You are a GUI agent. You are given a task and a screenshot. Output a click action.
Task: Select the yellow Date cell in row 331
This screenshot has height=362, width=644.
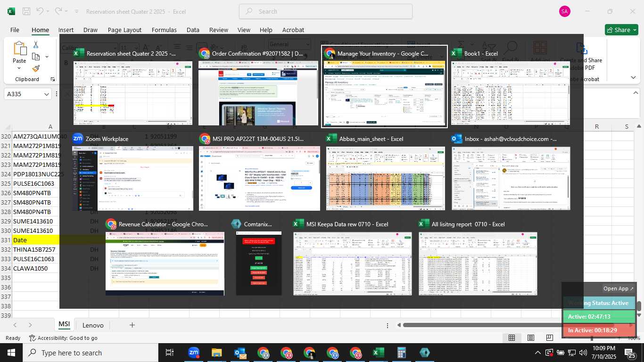pos(36,240)
